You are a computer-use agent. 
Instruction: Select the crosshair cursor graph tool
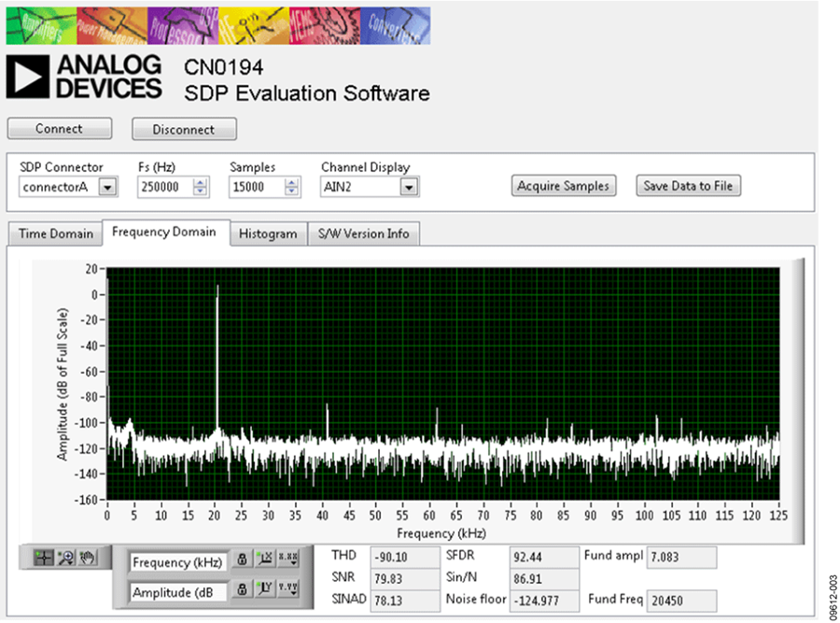(43, 559)
